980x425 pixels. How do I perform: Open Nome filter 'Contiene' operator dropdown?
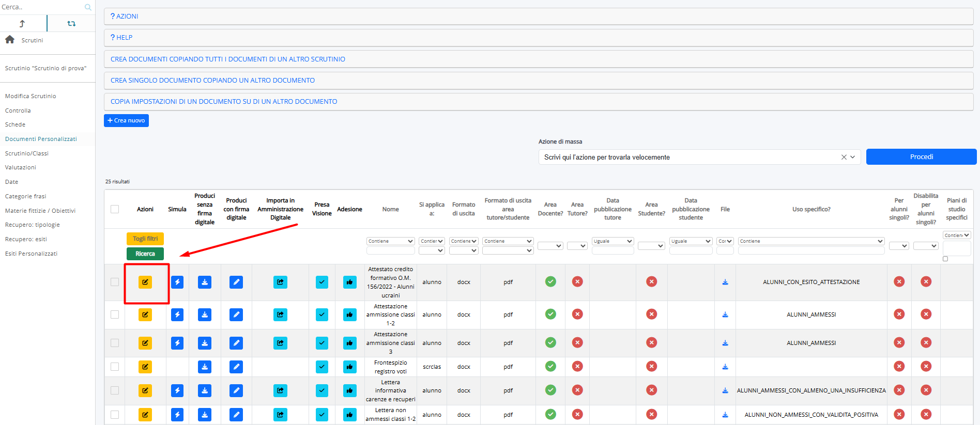(390, 241)
